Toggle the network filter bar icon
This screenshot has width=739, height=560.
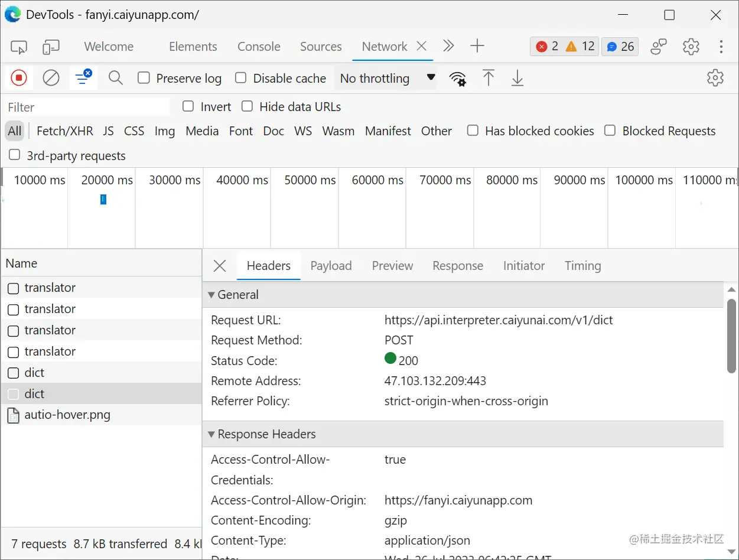pos(83,77)
